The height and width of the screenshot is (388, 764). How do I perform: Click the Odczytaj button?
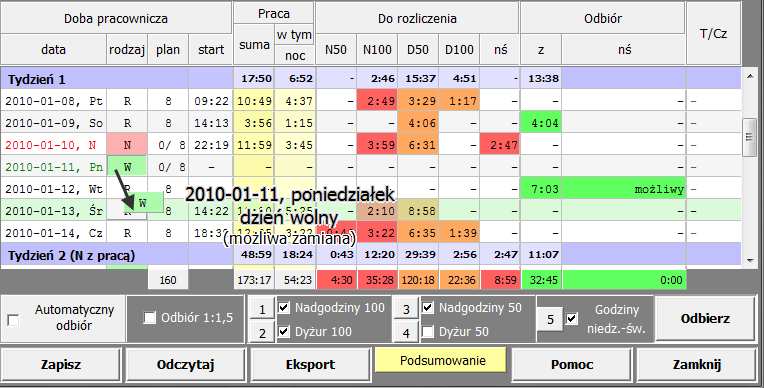[186, 365]
